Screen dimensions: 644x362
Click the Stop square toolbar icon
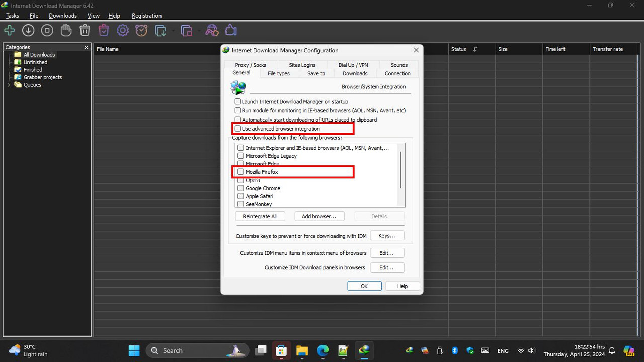(47, 31)
